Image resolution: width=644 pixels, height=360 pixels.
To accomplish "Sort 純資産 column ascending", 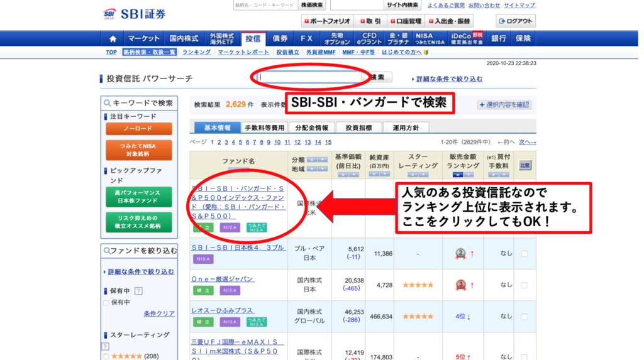I will click(x=374, y=175).
